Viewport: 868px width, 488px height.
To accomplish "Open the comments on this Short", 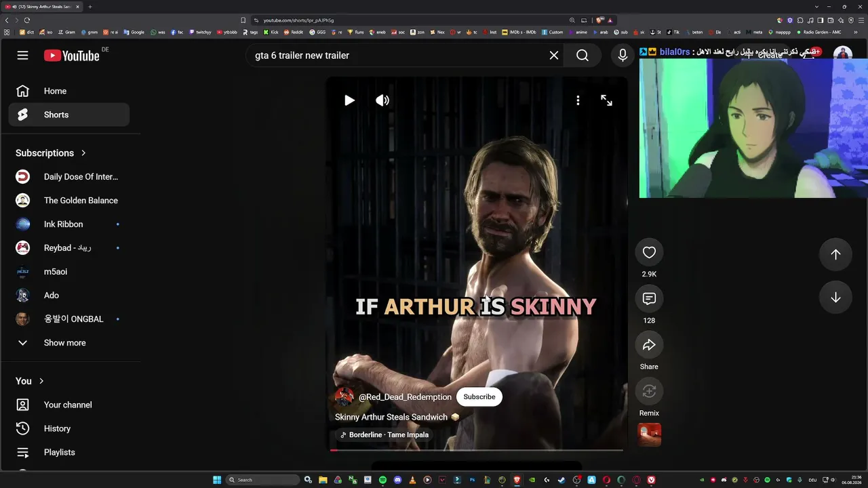I will coord(649,299).
